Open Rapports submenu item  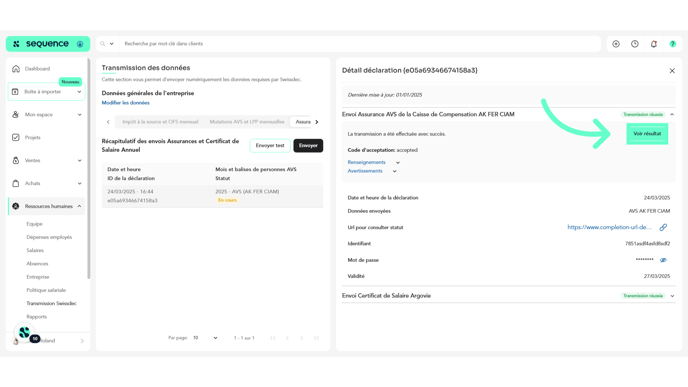pyautogui.click(x=36, y=317)
